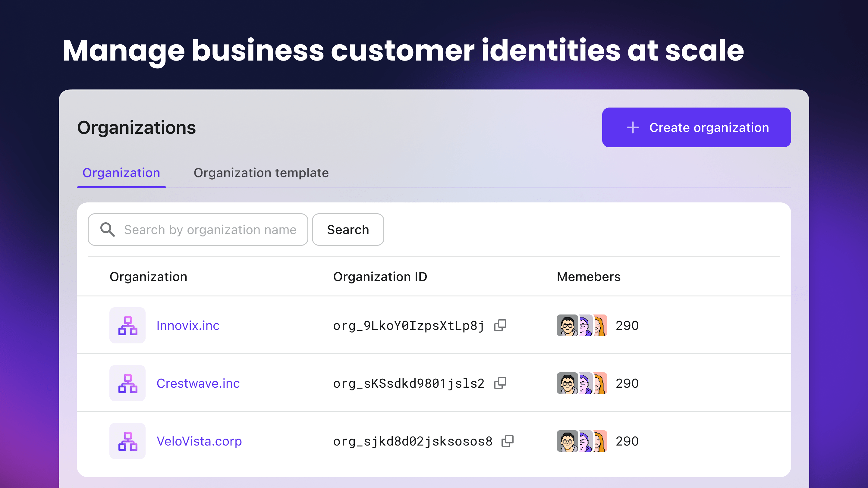Copy the Crestwave.inc organization ID
The height and width of the screenshot is (488, 868).
coord(500,383)
